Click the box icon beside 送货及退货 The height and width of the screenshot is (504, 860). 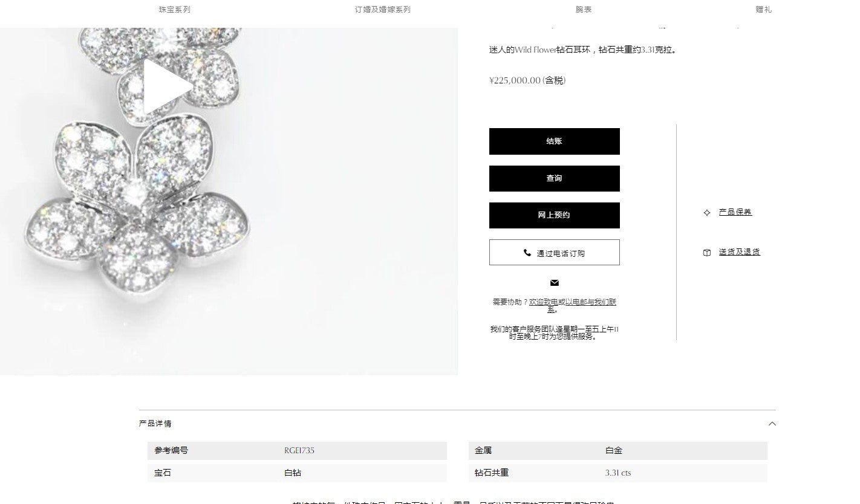pyautogui.click(x=707, y=253)
